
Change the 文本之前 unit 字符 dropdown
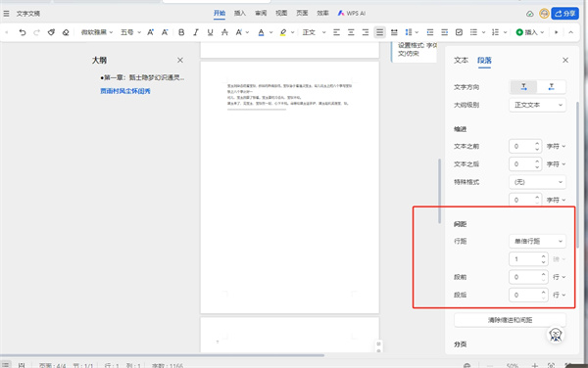tap(556, 146)
